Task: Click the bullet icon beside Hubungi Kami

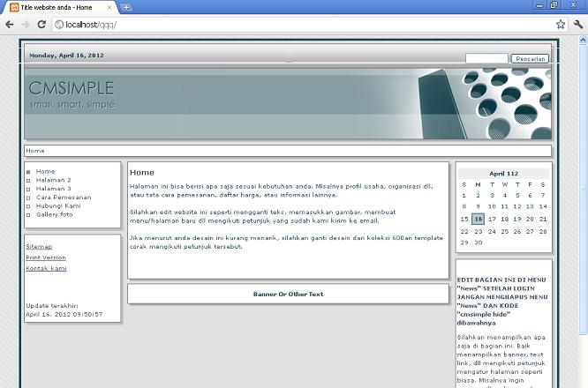Action: point(28,206)
